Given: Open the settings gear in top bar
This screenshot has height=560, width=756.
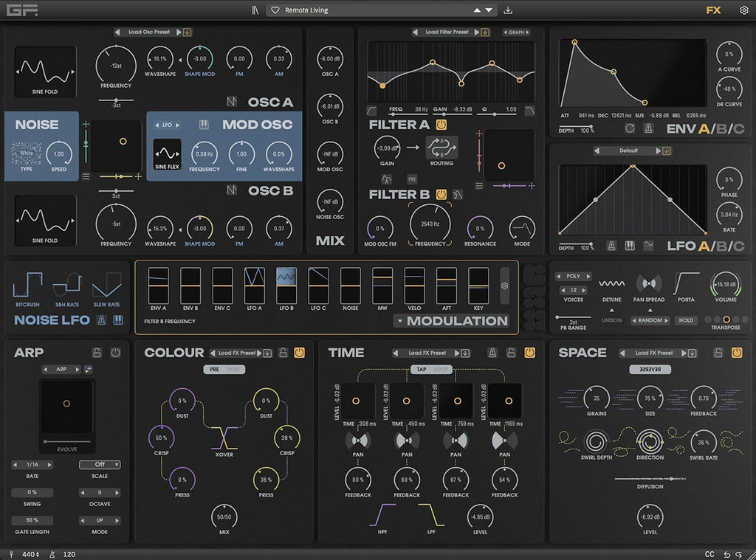Looking at the screenshot, I should pyautogui.click(x=743, y=10).
